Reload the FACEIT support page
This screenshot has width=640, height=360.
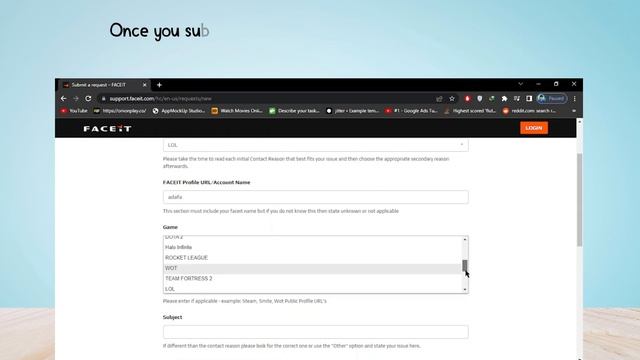[88, 98]
